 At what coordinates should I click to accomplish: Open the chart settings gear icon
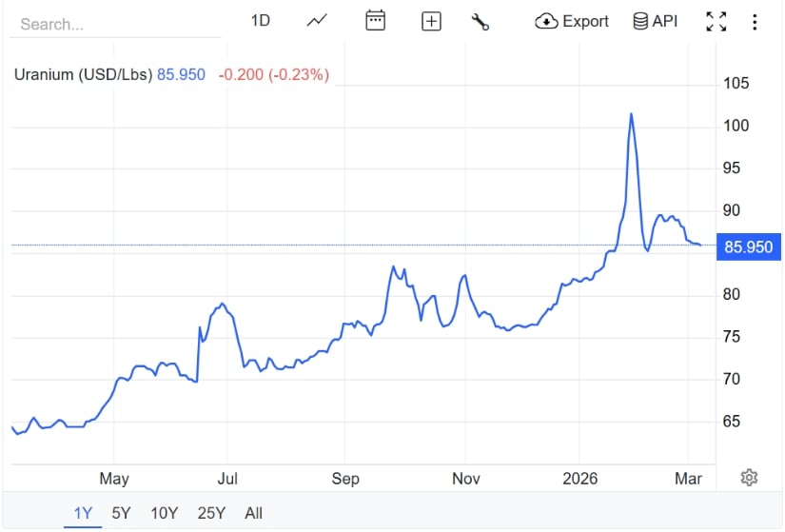(749, 478)
